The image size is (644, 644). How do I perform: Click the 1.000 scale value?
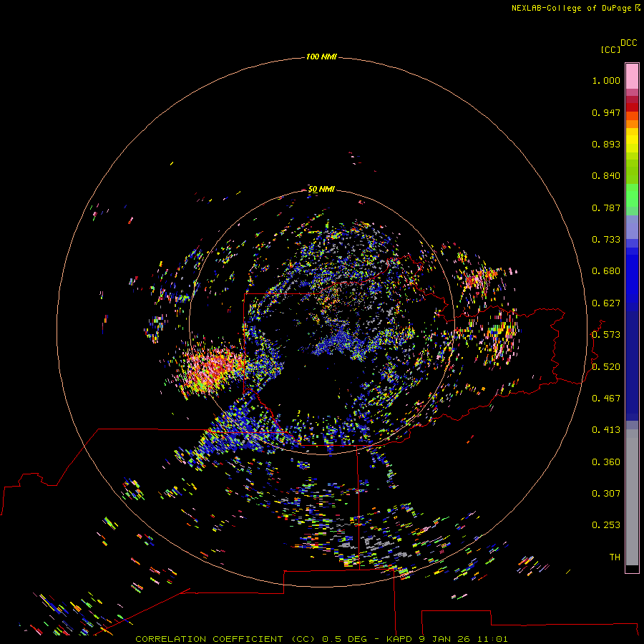pos(606,80)
